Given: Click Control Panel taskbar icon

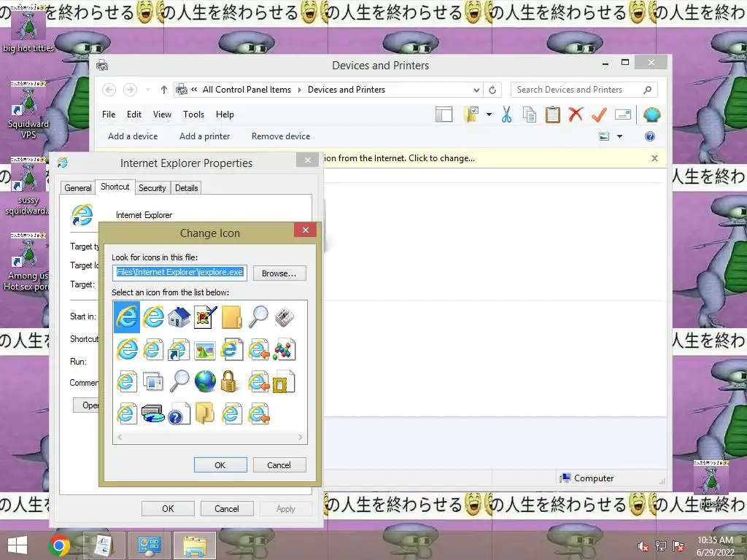Looking at the screenshot, I should pos(149,545).
